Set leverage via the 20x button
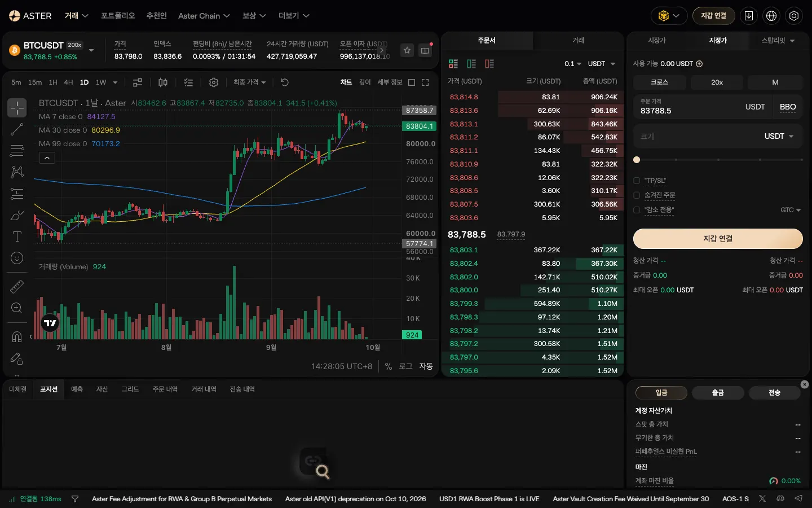 (x=717, y=82)
